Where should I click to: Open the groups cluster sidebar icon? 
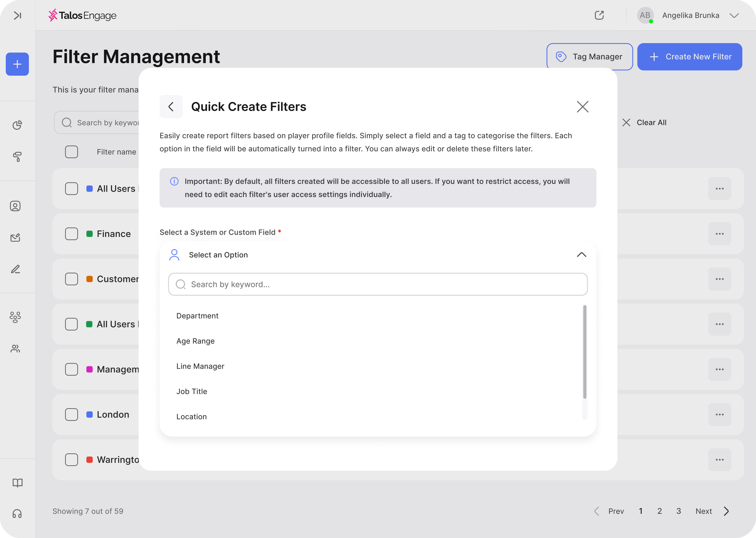tap(15, 317)
